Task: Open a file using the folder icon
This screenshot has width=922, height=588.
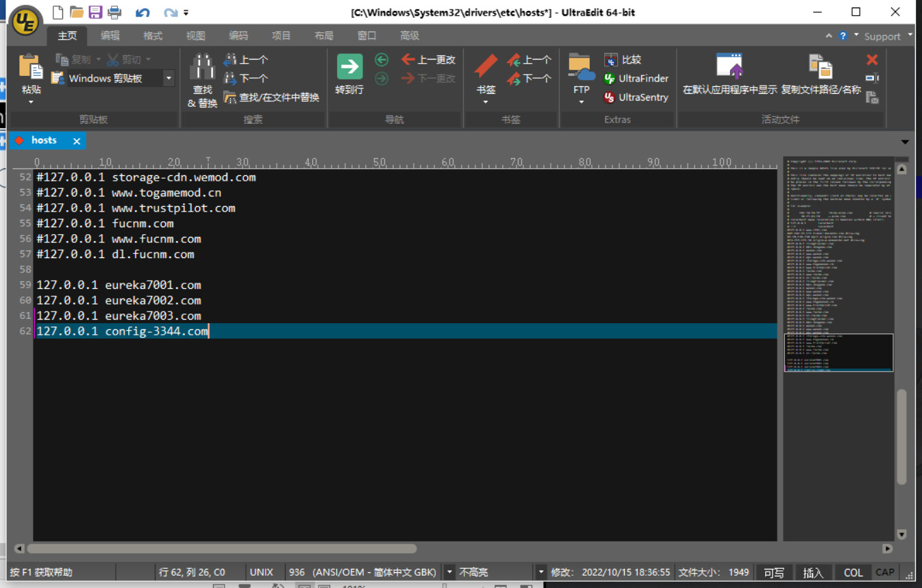Action: 77,12
